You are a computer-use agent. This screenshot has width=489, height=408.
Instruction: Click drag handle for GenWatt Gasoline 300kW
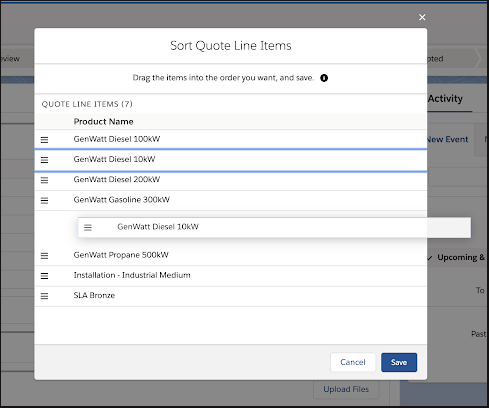coord(44,201)
